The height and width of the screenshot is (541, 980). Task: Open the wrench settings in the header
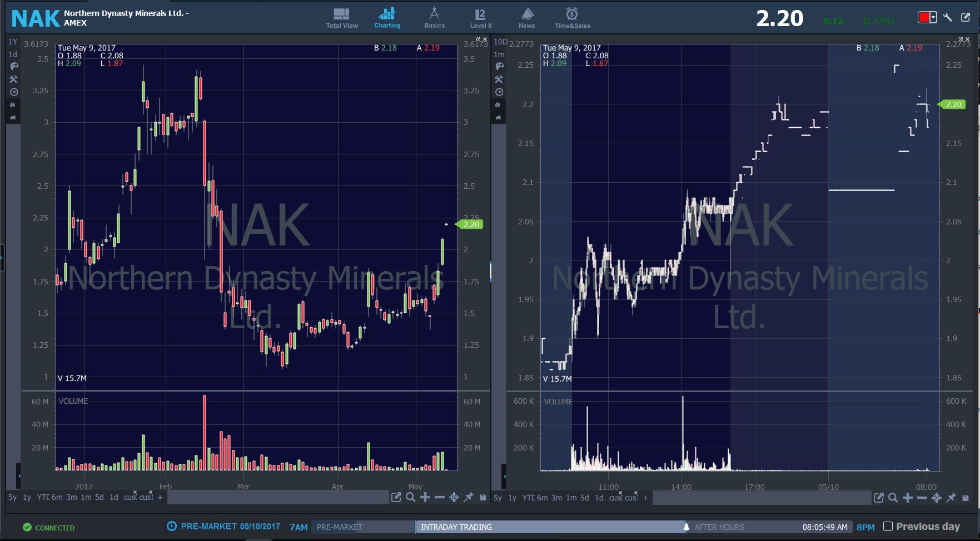pyautogui.click(x=948, y=17)
